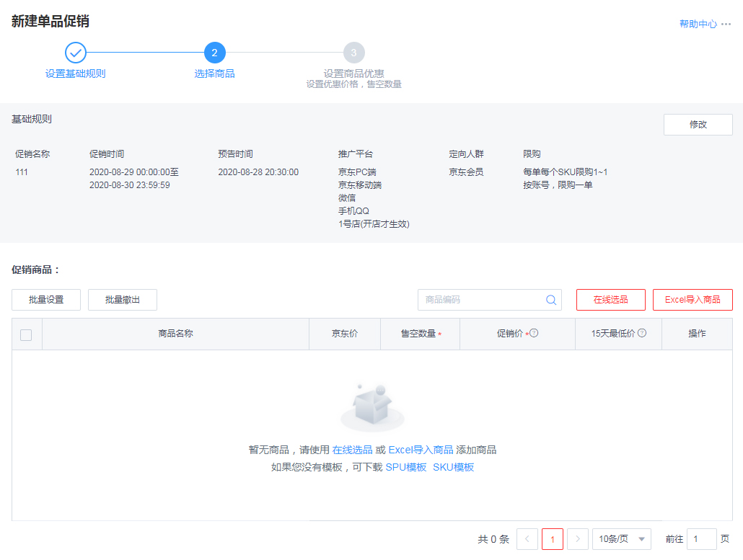The image size is (743, 560).
Task: Open the 10条/页 page size dropdown
Action: point(621,538)
